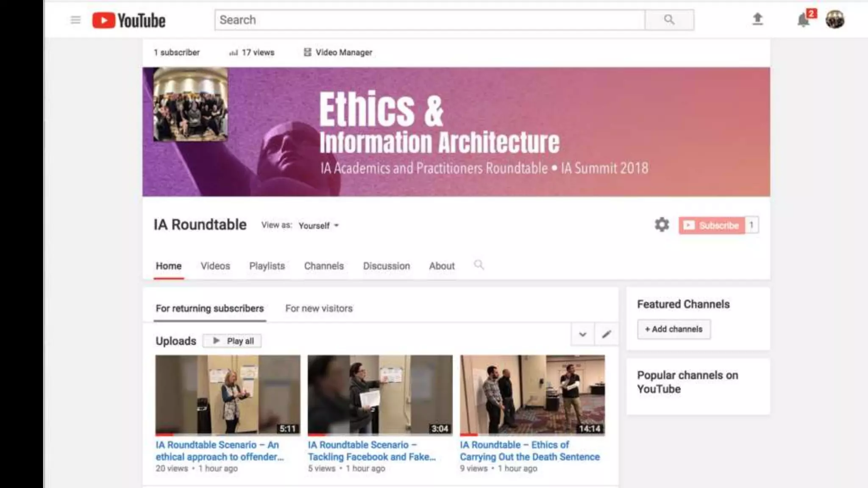Viewport: 868px width, 488px height.
Task: Switch to the Videos tab
Action: (215, 266)
